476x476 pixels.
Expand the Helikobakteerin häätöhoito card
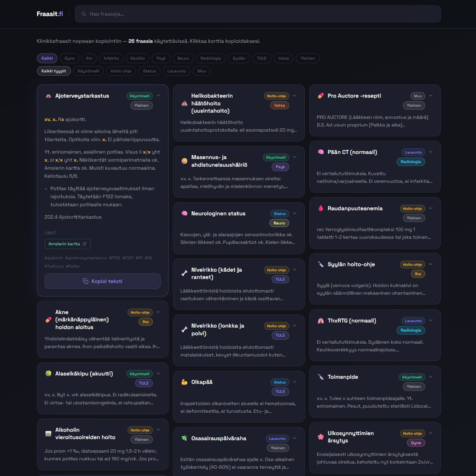tap(295, 96)
